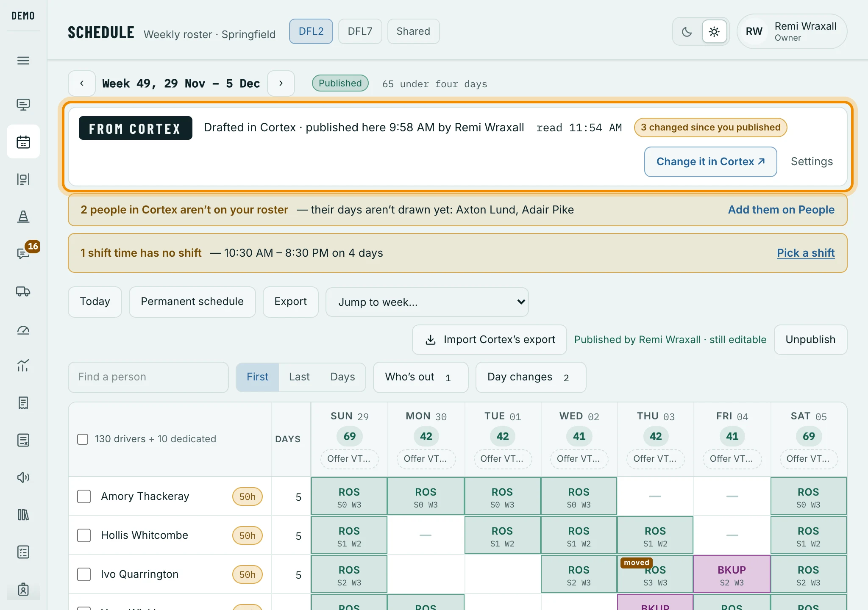Open the traffic cone sidebar icon
Image resolution: width=868 pixels, height=610 pixels.
pyautogui.click(x=23, y=216)
